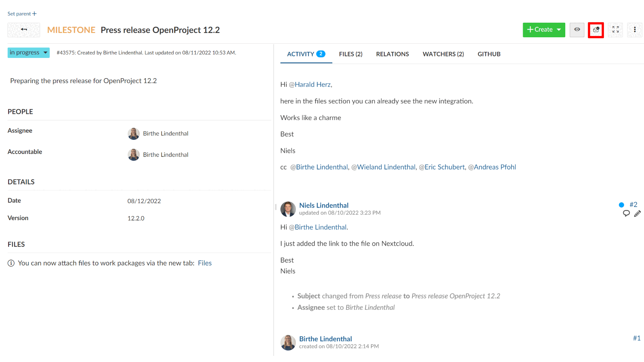This screenshot has height=362, width=644.
Task: Open Niels Lindenthal profile link
Action: click(324, 205)
